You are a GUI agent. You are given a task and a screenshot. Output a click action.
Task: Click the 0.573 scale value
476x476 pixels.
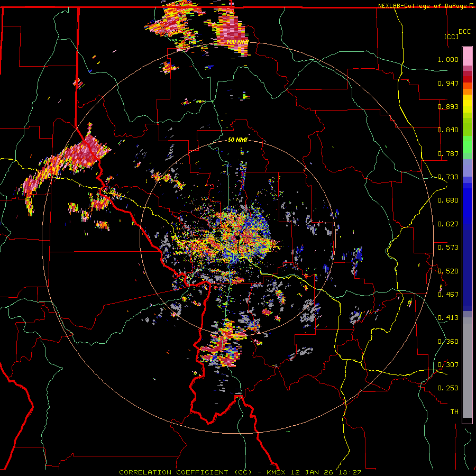(448, 248)
